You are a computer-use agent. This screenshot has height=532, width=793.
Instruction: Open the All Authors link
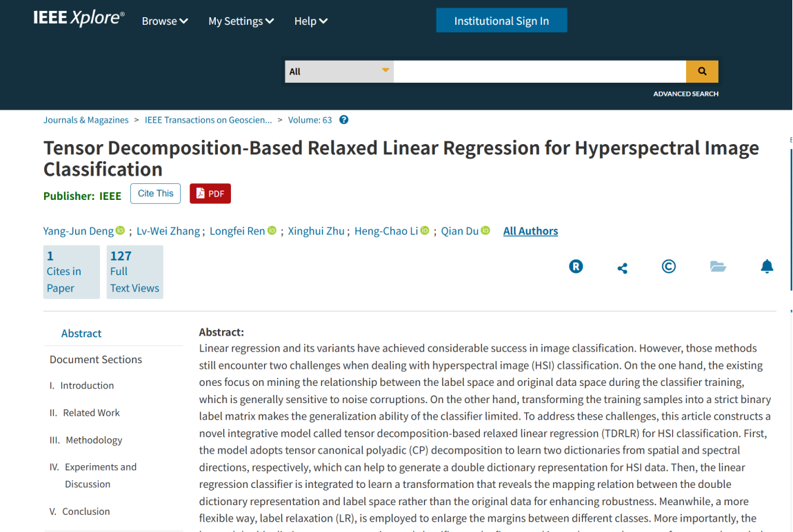pyautogui.click(x=530, y=231)
